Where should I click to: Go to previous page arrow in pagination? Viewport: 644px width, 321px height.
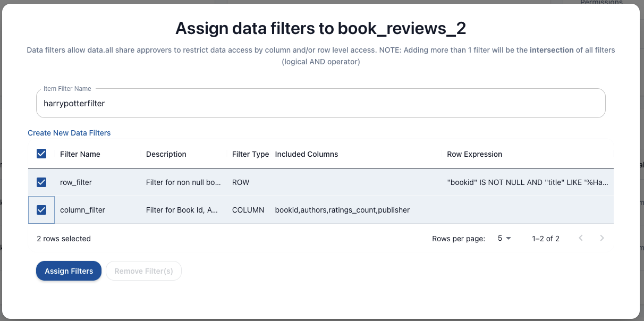(x=581, y=238)
